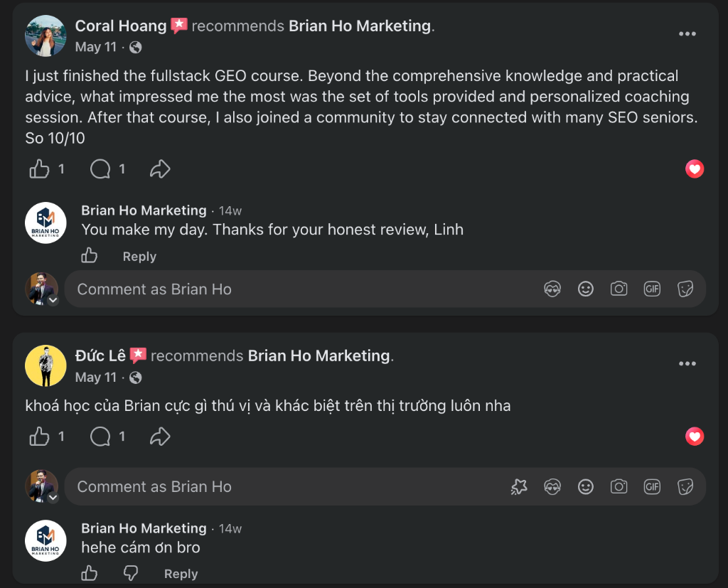This screenshot has height=588, width=728.
Task: Like Coral Hoang's recommendation post
Action: point(40,169)
